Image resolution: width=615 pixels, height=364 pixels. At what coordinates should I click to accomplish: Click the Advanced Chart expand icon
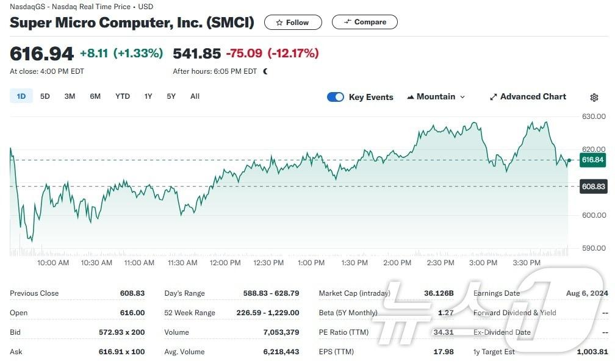(x=494, y=97)
